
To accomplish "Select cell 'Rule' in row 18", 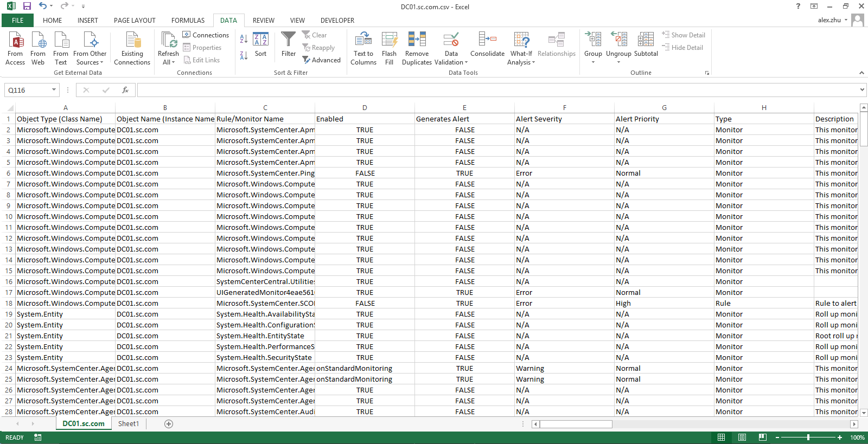I will click(764, 303).
